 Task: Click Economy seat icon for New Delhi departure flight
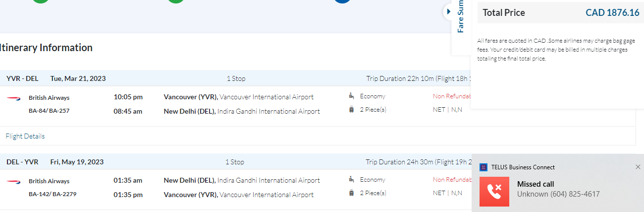click(351, 180)
